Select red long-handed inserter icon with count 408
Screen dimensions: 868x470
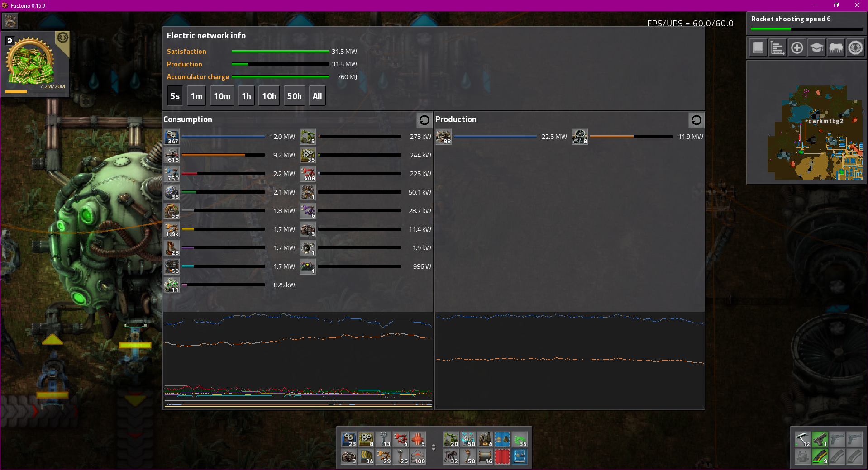pos(308,174)
